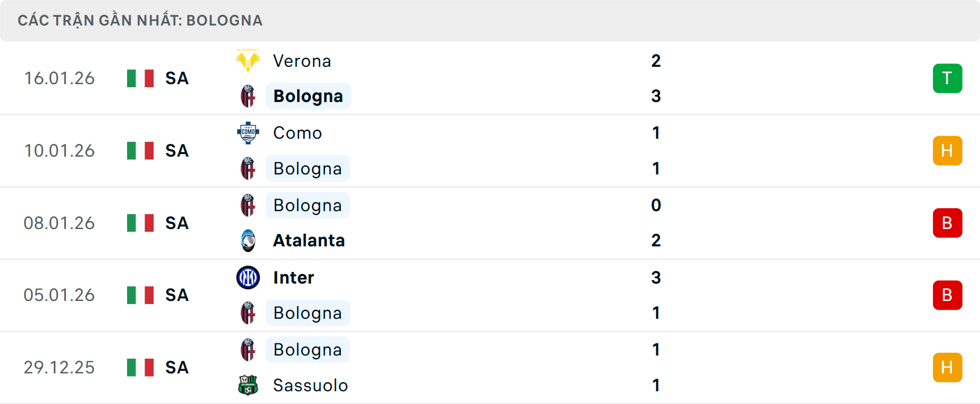The image size is (980, 404).
Task: Click the Inter team name text
Action: coord(292,277)
